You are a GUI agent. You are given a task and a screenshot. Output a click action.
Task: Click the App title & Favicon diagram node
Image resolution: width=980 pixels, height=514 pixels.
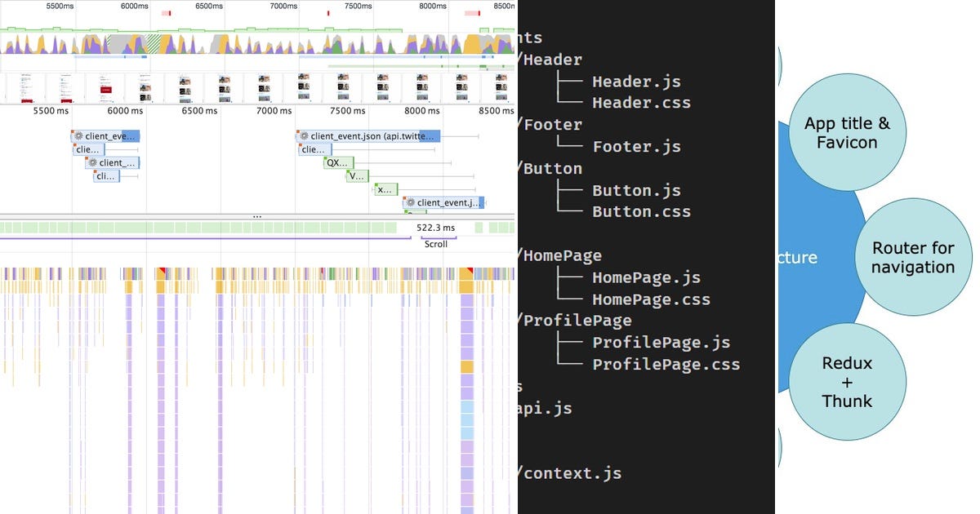(x=848, y=132)
